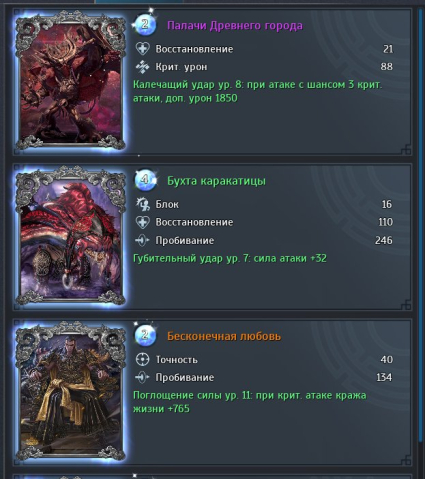Click the Восстановление icon in Палачи Древнего города
This screenshot has width=425, height=479.
[x=142, y=49]
